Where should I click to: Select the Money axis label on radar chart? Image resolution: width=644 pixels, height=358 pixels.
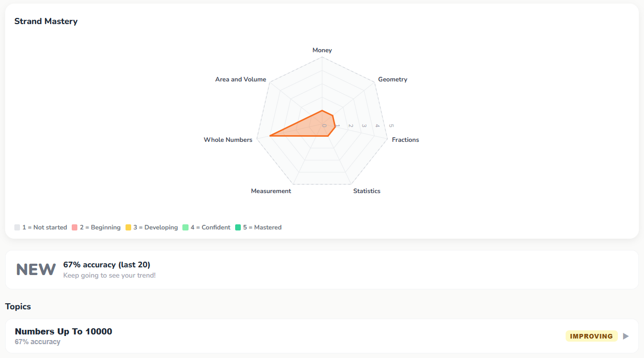[x=322, y=50]
